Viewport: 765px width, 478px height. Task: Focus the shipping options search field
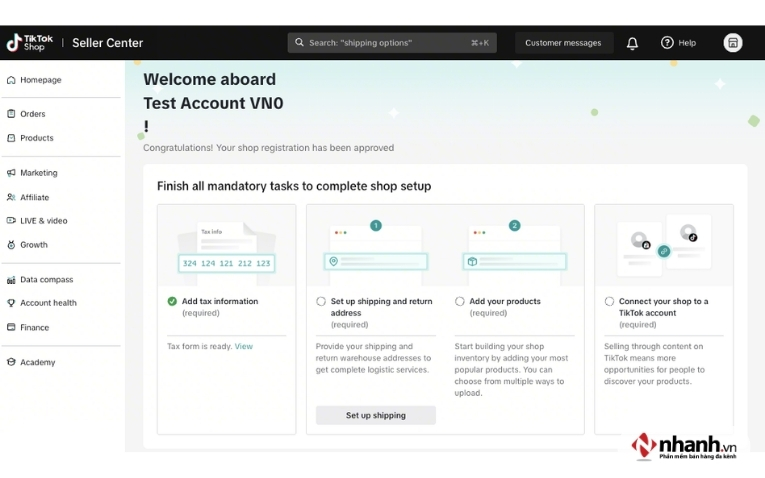(392, 43)
